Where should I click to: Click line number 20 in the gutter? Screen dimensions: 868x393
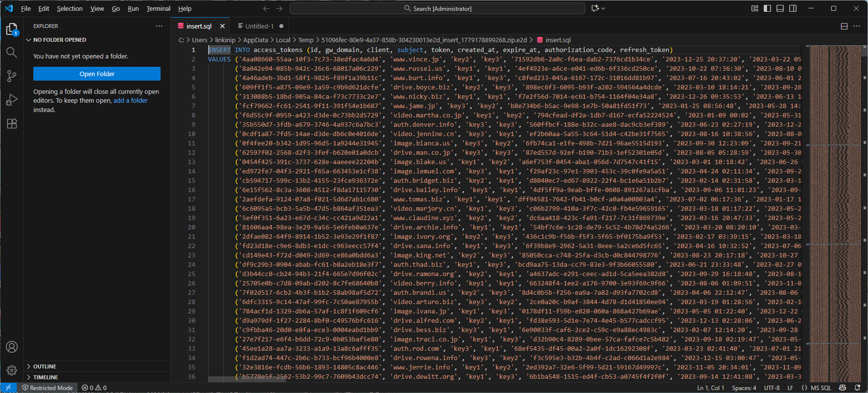click(x=191, y=227)
